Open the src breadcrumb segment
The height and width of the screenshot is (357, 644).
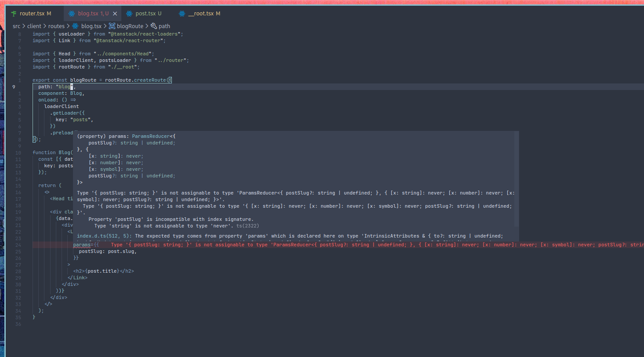pos(17,26)
